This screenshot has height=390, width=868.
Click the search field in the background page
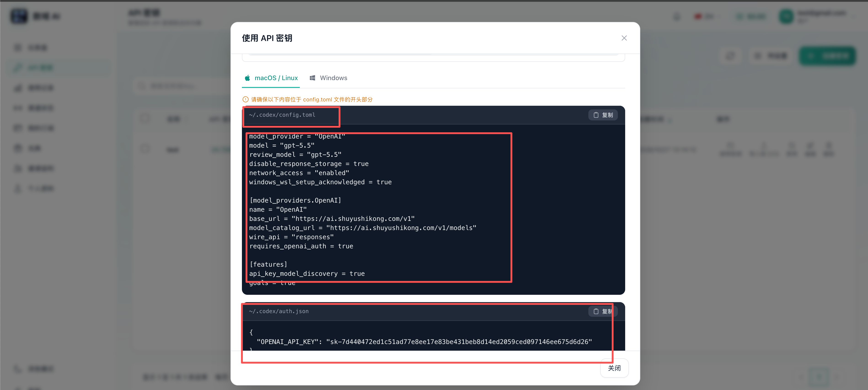pos(182,86)
